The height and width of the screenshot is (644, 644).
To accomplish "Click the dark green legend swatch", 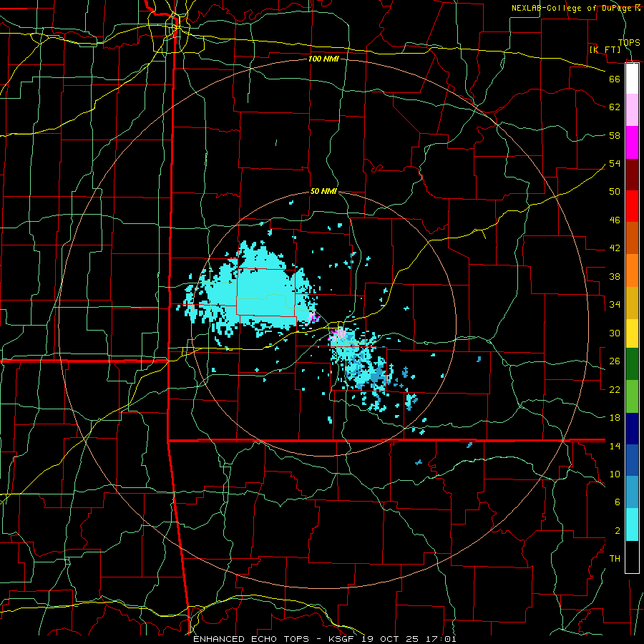I will pos(632,364).
